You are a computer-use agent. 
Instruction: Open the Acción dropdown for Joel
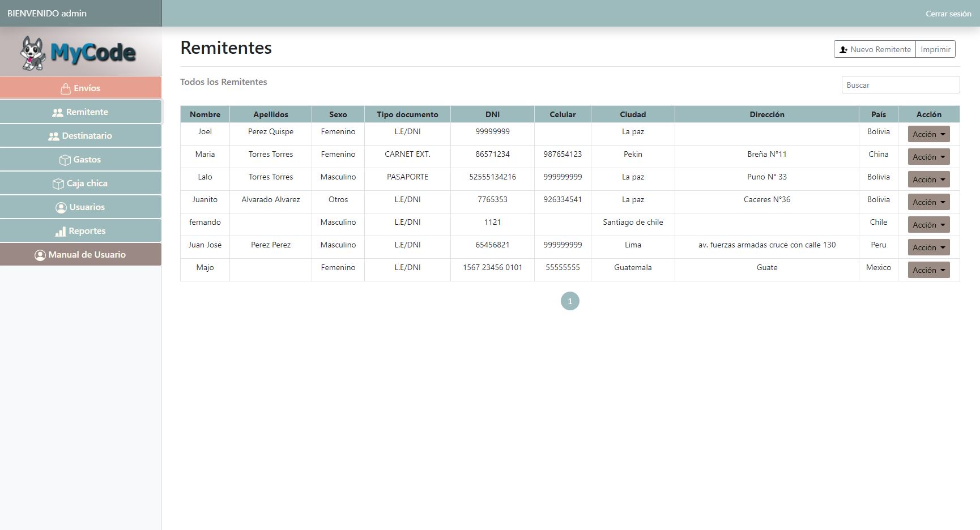928,134
